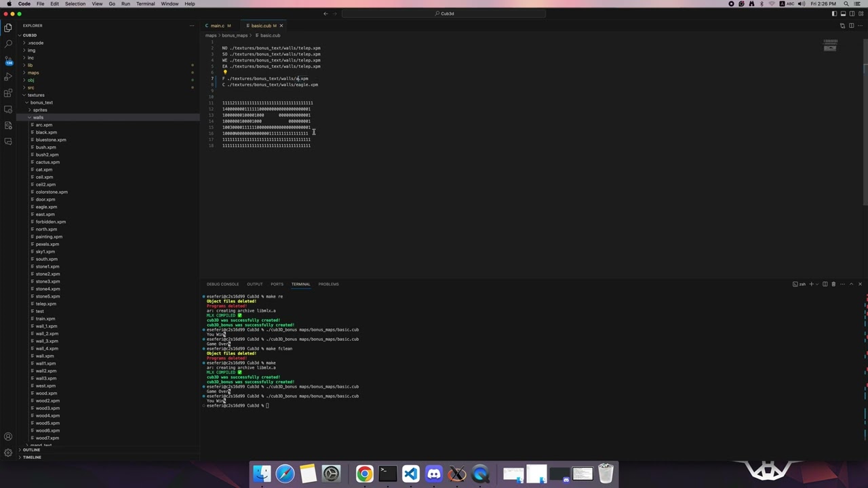Collapse the walls folder
Viewport: 868px width, 488px height.
(108, 117)
